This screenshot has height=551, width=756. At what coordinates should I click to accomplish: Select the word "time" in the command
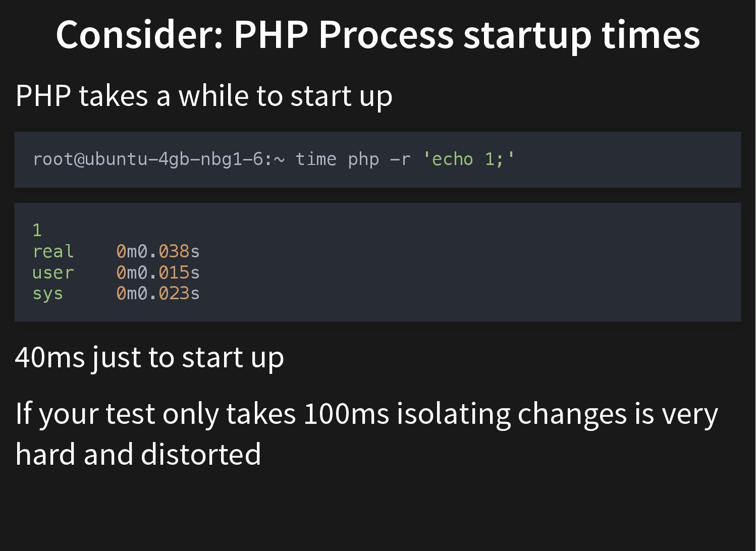pyautogui.click(x=315, y=159)
